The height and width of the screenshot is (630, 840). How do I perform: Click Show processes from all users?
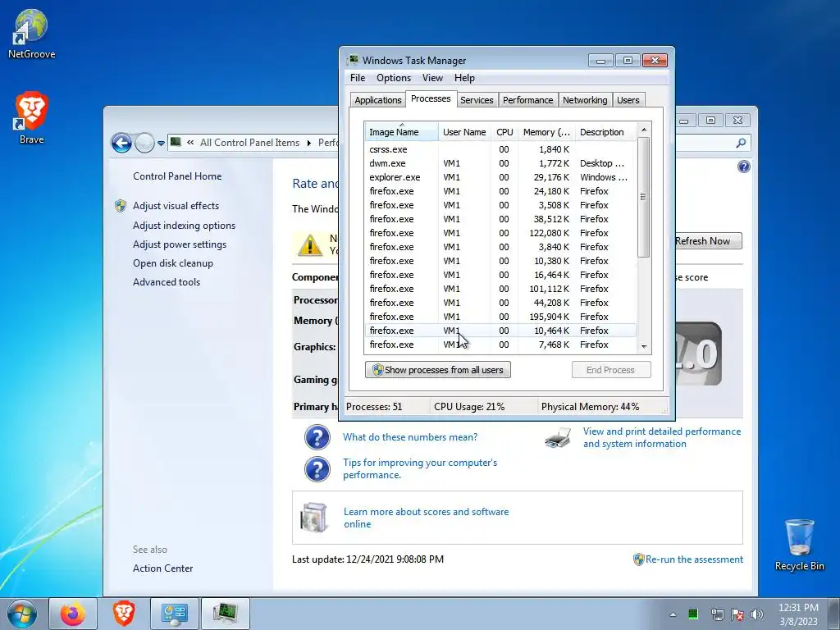point(438,370)
